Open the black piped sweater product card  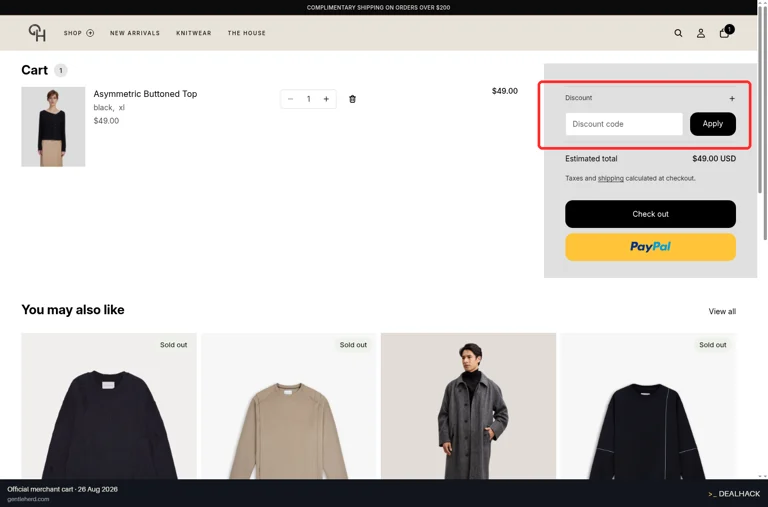[648, 406]
